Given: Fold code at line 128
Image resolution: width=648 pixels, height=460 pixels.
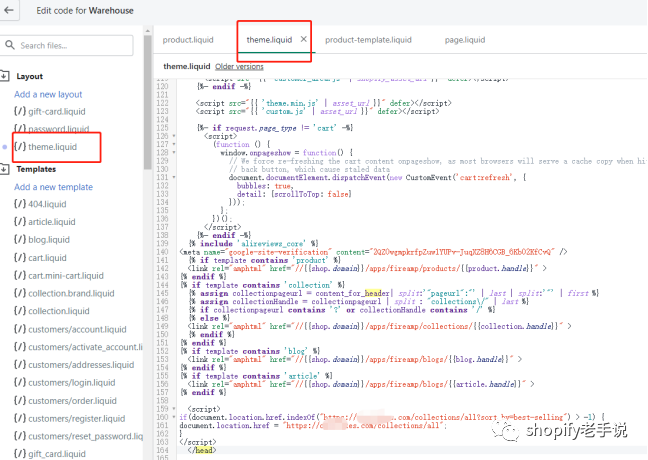Looking at the screenshot, I should [174, 153].
